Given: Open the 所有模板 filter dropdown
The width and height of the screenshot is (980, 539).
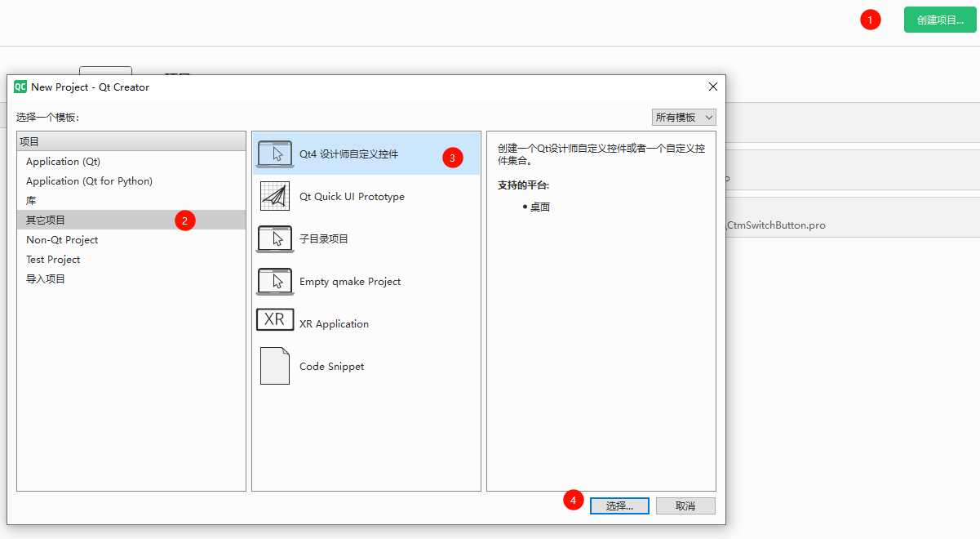Looking at the screenshot, I should tap(684, 118).
